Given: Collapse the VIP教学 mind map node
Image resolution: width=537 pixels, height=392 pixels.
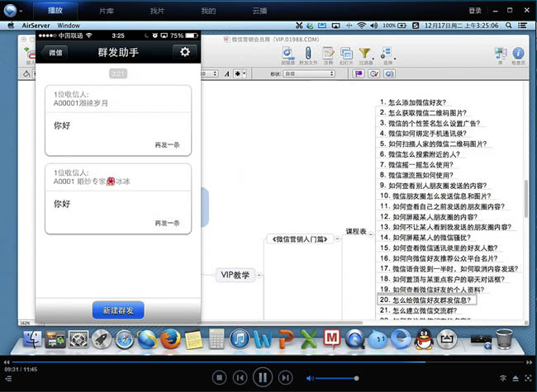Looking at the screenshot, I should coord(258,275).
